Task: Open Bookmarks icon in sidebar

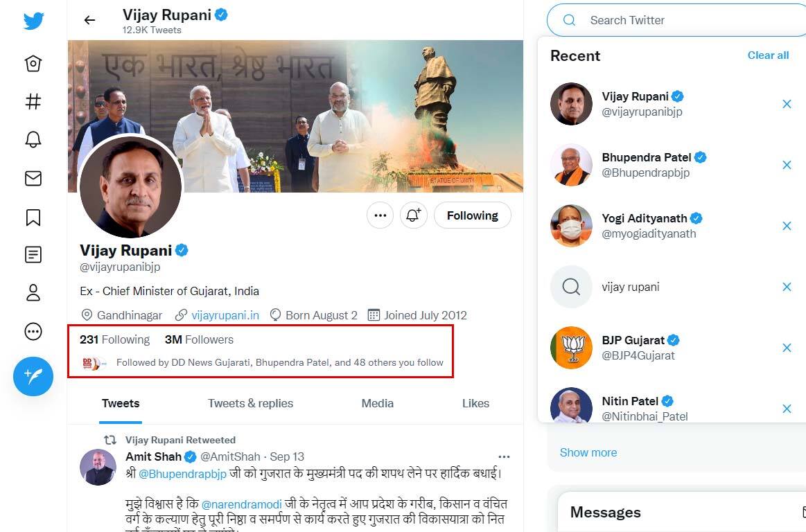Action: (x=33, y=218)
